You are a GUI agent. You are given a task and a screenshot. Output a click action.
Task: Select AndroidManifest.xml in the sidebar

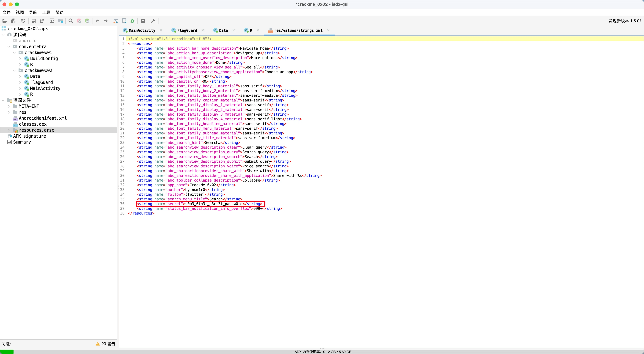tap(42, 118)
